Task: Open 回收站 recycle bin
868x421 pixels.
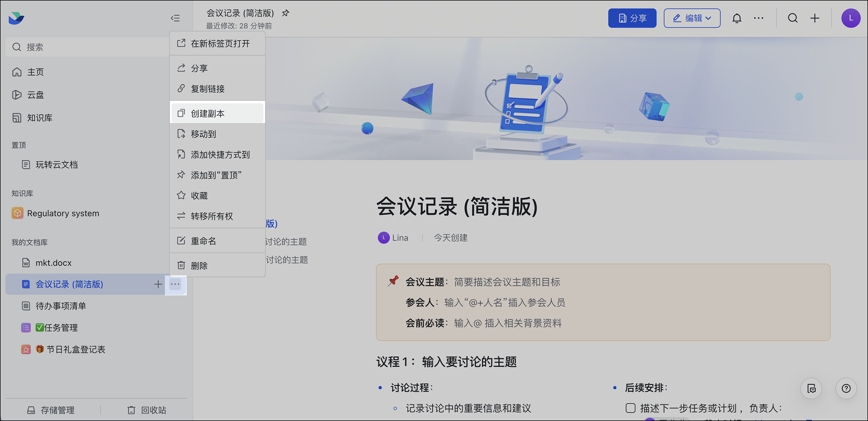Action: [x=147, y=410]
